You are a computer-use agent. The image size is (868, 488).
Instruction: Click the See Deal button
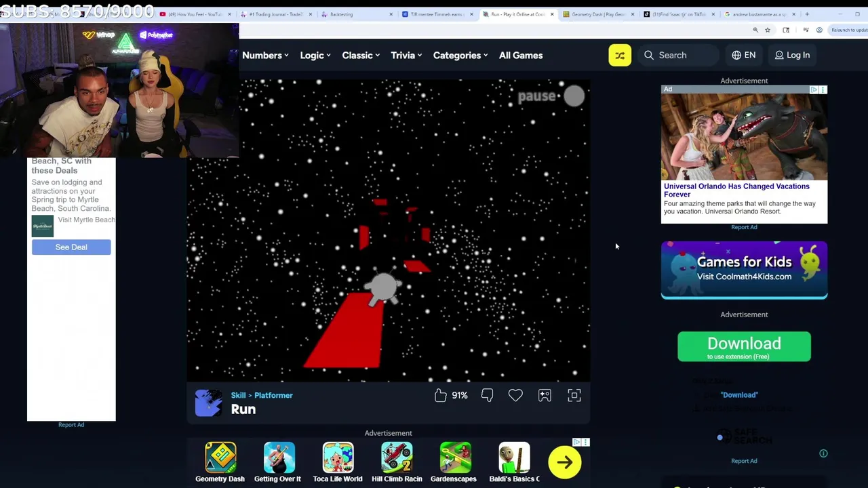pos(71,247)
